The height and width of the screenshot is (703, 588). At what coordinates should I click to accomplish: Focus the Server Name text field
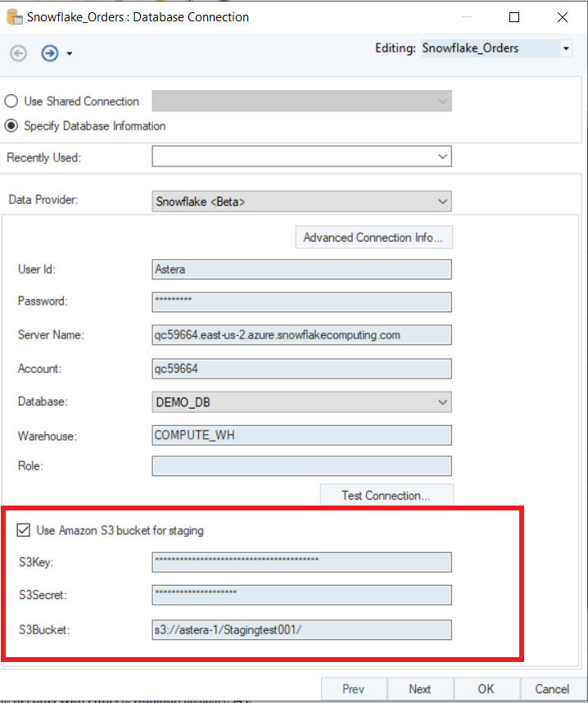301,335
